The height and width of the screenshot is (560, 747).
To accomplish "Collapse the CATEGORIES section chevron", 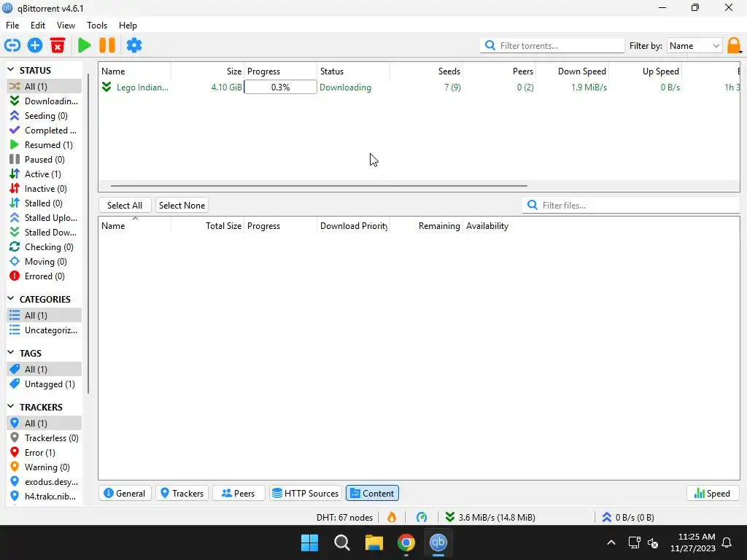I will coord(11,299).
